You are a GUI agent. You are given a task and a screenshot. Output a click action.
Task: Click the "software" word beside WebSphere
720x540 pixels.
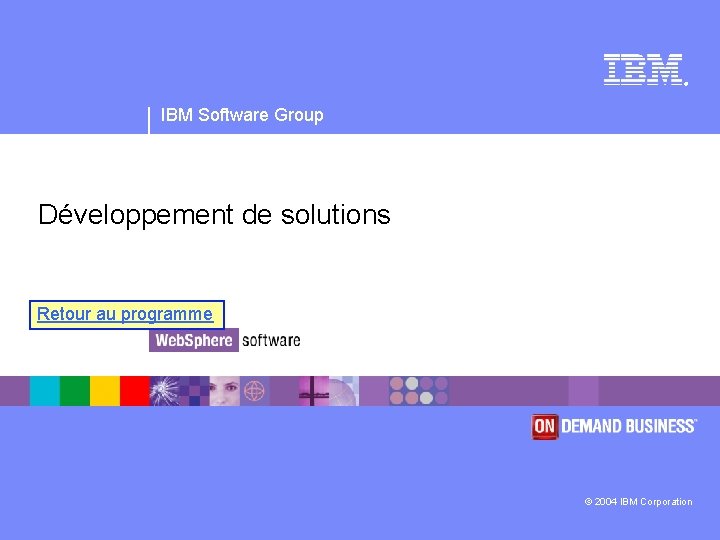271,340
